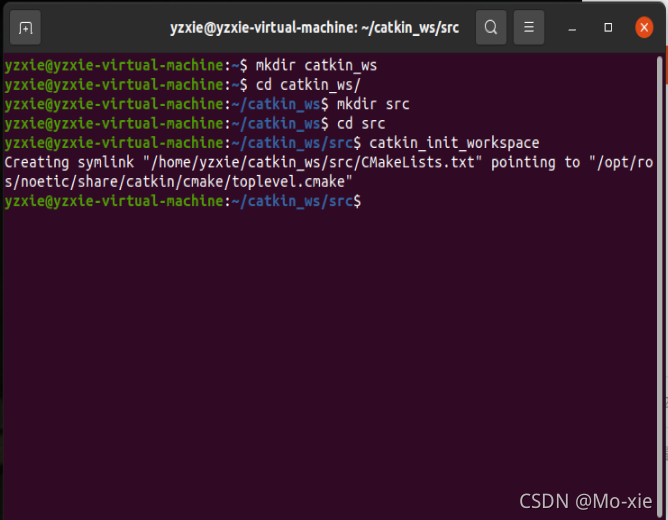
Task: Minimize the terminal window
Action: 572,28
